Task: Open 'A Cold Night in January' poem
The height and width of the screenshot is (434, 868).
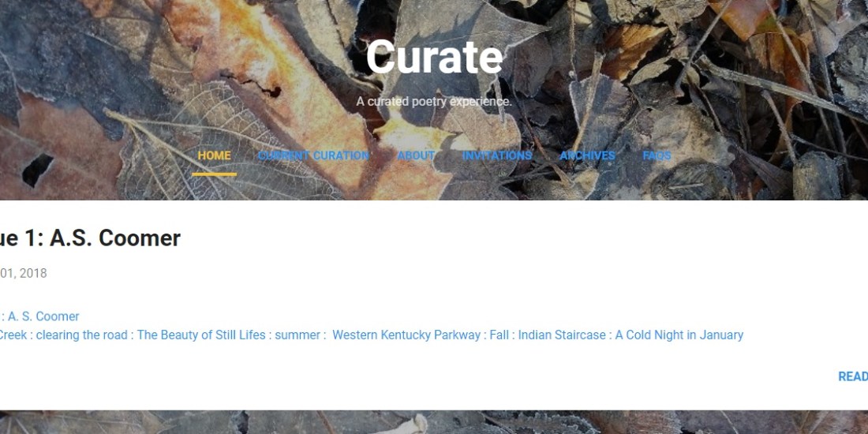Action: coord(679,335)
